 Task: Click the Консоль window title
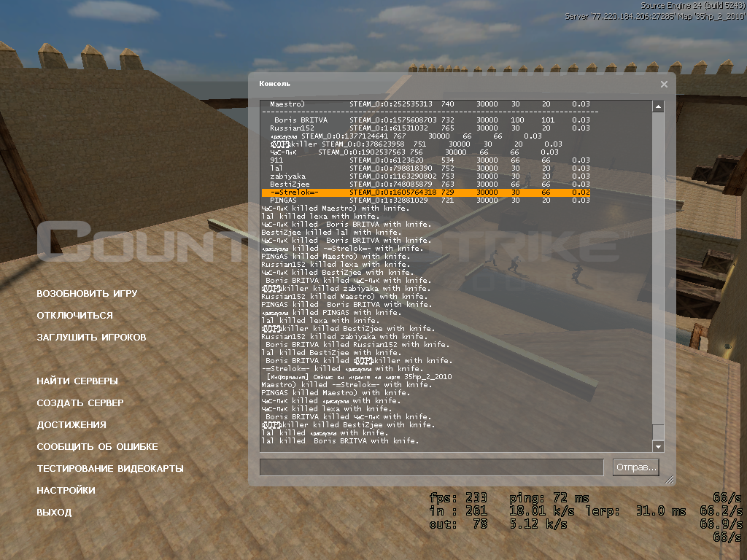click(x=274, y=84)
